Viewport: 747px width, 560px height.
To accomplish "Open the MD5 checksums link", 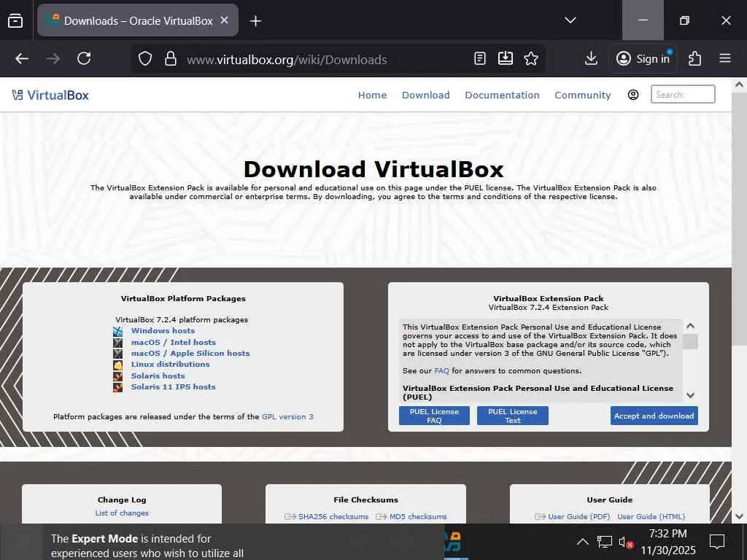I will pos(418,517).
